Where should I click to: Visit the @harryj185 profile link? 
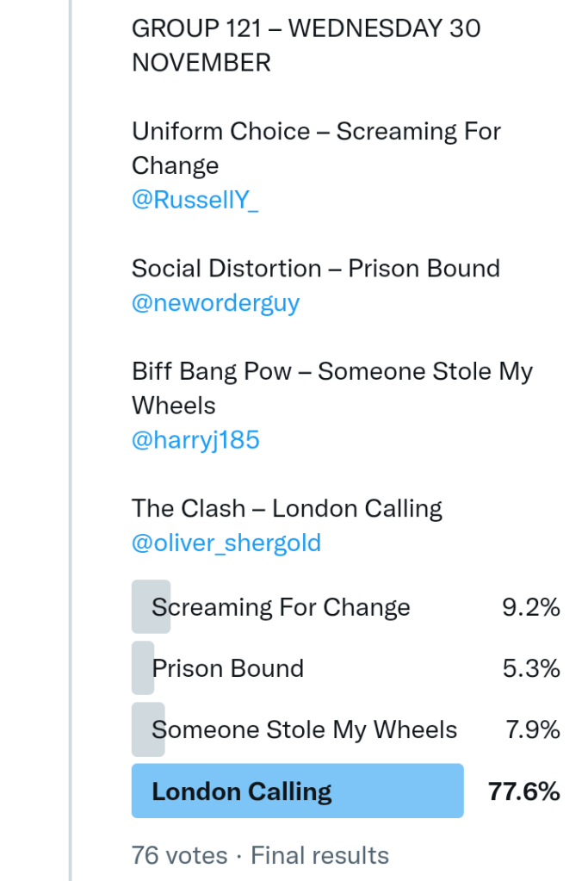(x=195, y=440)
